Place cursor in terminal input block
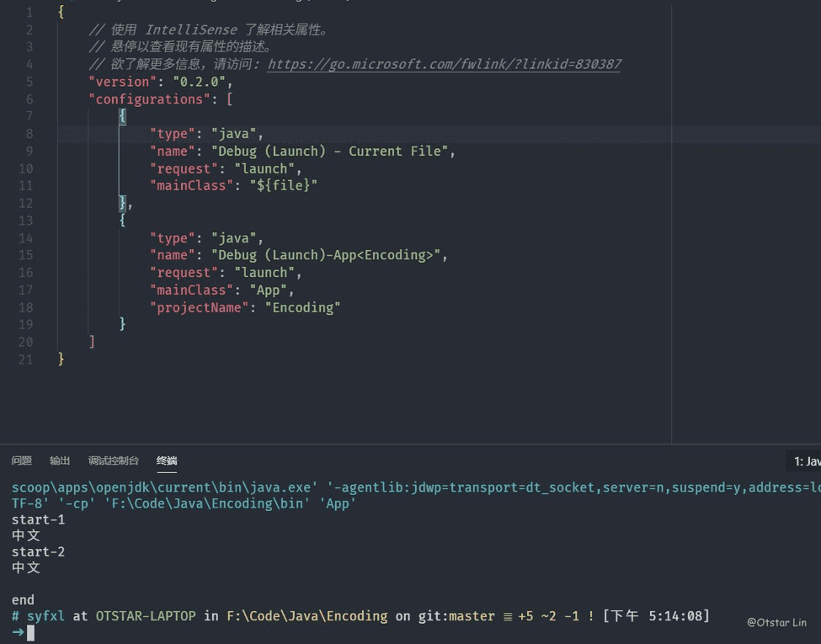The width and height of the screenshot is (821, 644). [x=31, y=632]
